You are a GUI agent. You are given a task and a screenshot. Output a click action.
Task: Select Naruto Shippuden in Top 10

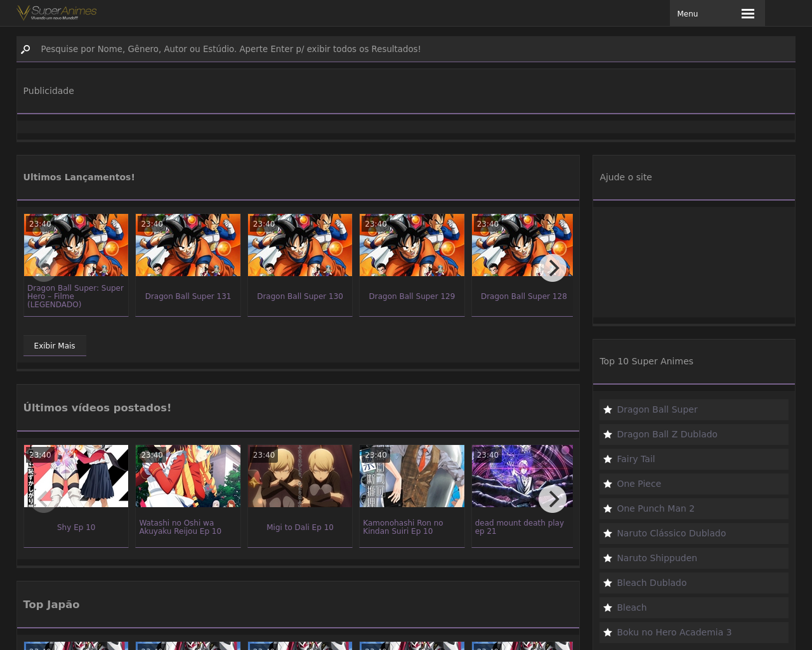[694, 558]
